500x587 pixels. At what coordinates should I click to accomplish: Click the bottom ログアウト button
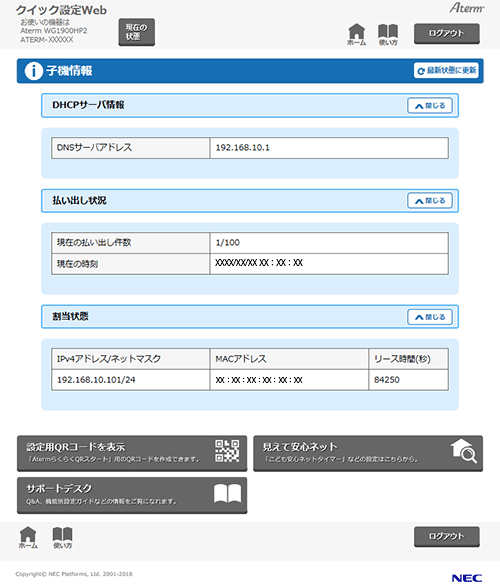coord(446,536)
